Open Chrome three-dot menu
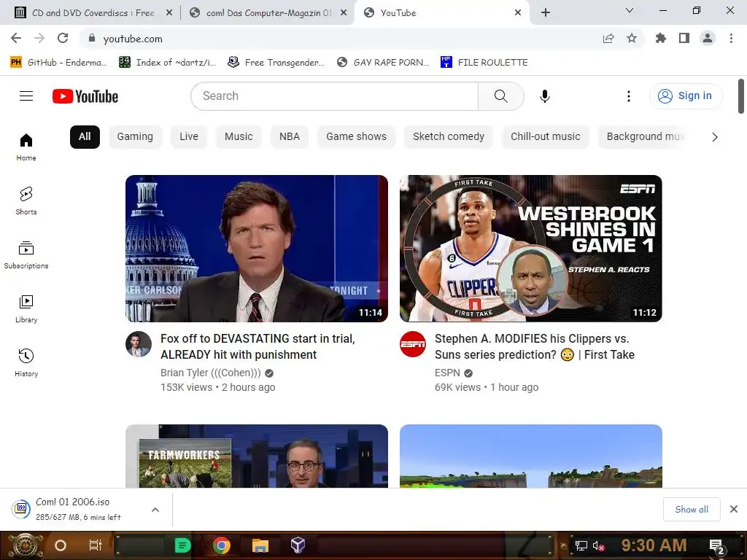This screenshot has height=560, width=747. tap(731, 38)
